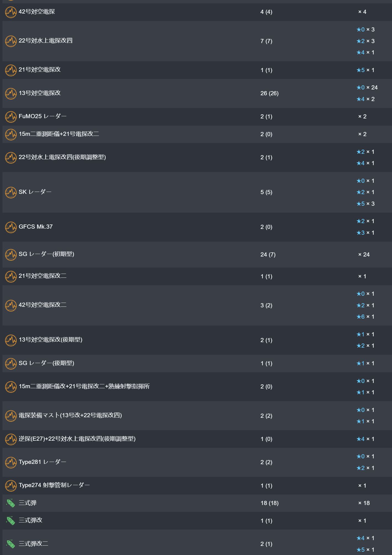Viewport: 392px width, 555px height.
Task: Click the radar icon for 22号対水上電探改四
Action: point(11,41)
